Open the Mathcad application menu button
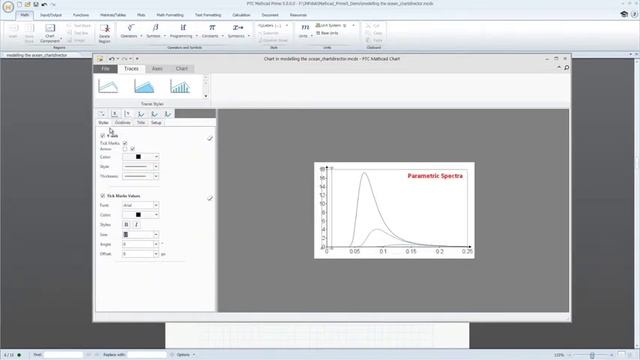This screenshot has height=360, width=640. [8, 7]
